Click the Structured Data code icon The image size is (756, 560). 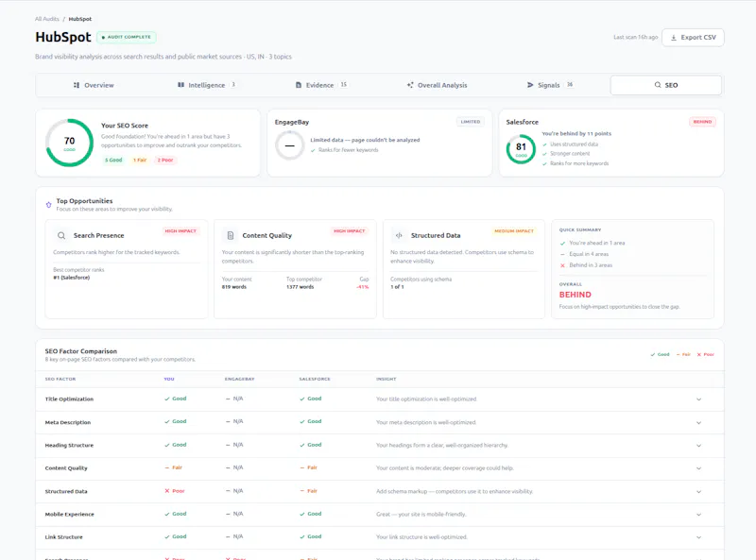click(x=399, y=236)
